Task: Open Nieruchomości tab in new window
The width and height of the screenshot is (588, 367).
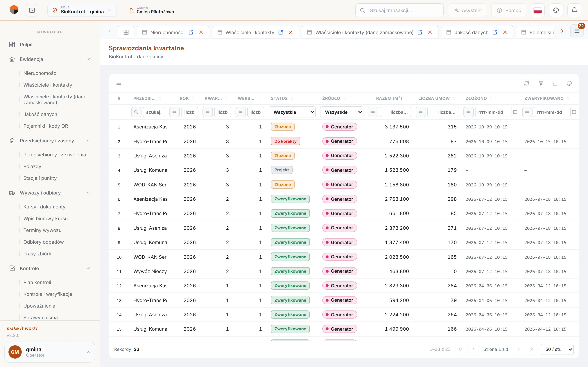Action: [x=191, y=32]
